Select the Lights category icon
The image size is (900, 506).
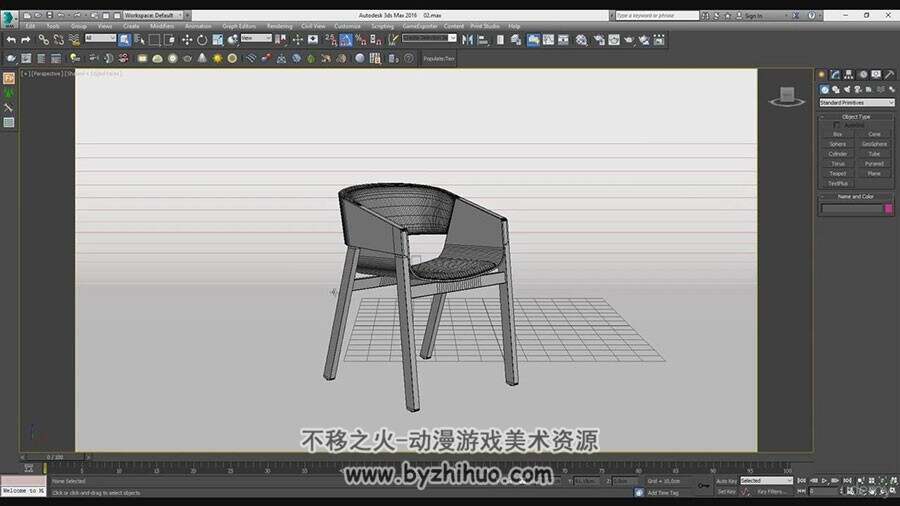847,89
